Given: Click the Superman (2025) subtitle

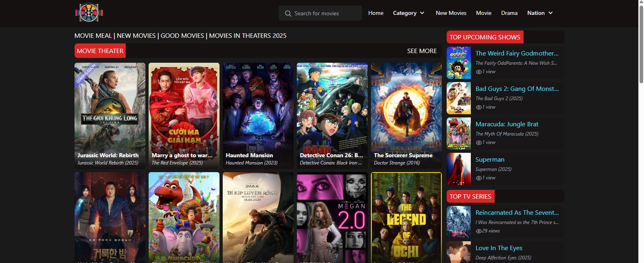Looking at the screenshot, I should [493, 169].
